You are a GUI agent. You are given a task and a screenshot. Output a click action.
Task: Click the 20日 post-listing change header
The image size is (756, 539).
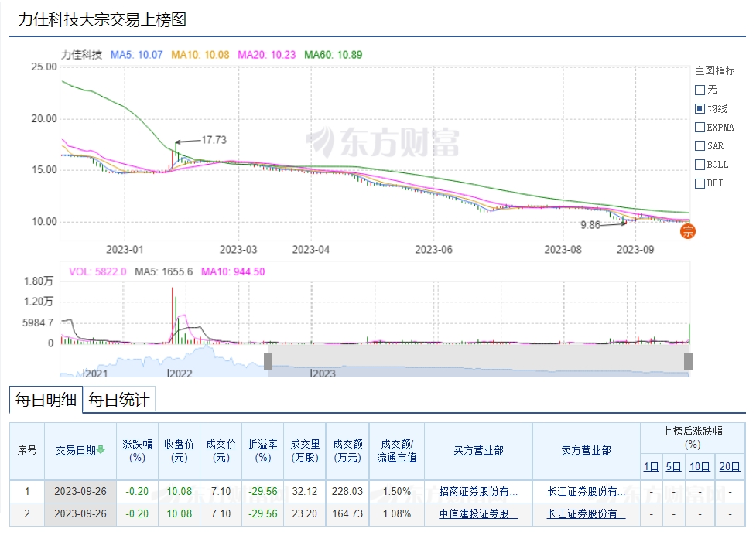coord(729,466)
